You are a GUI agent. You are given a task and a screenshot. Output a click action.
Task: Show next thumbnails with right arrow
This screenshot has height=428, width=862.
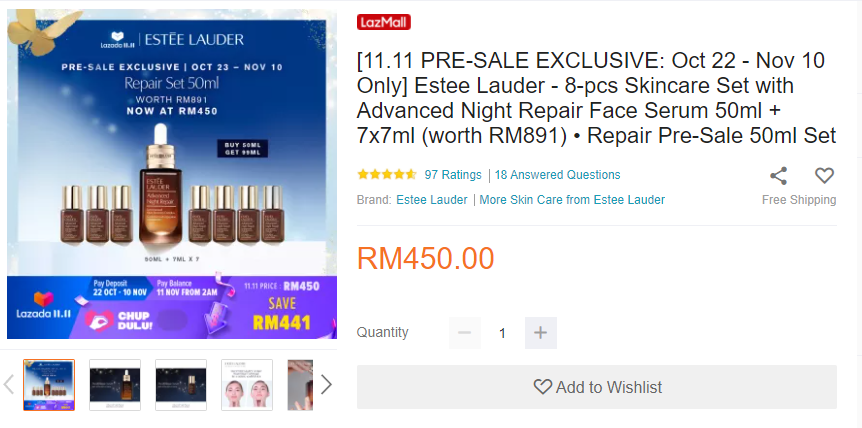click(x=326, y=385)
